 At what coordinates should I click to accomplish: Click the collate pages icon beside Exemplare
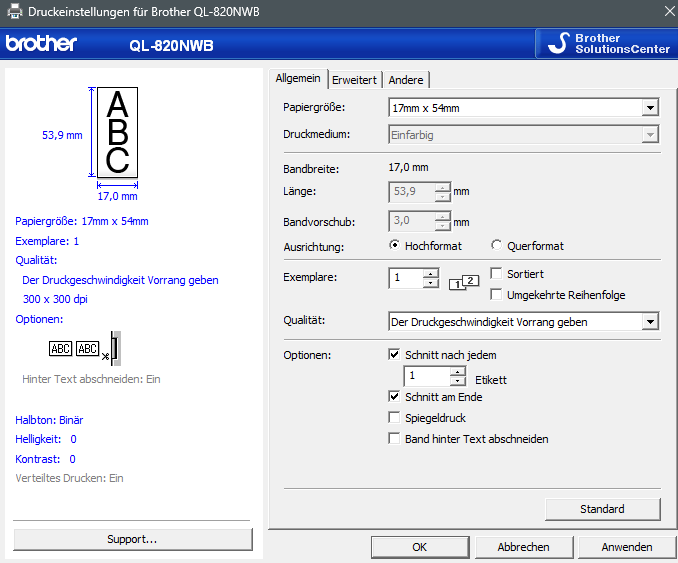pos(465,282)
